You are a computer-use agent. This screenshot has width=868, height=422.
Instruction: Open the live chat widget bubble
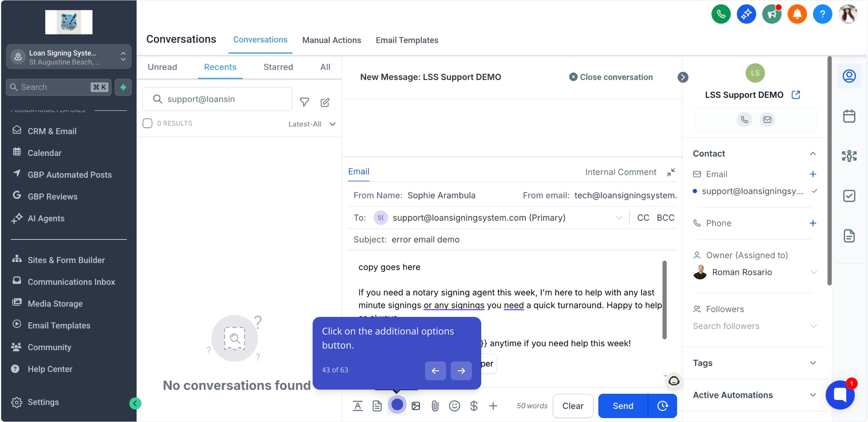click(841, 395)
